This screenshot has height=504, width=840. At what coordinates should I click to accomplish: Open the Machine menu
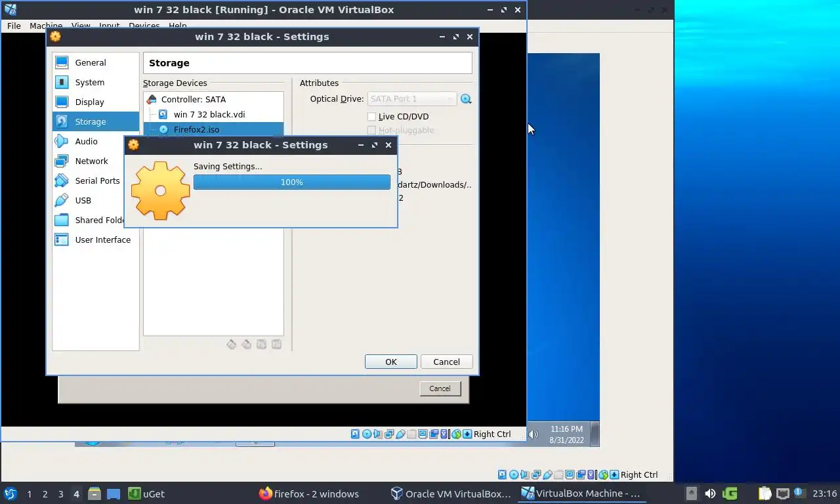click(x=46, y=26)
